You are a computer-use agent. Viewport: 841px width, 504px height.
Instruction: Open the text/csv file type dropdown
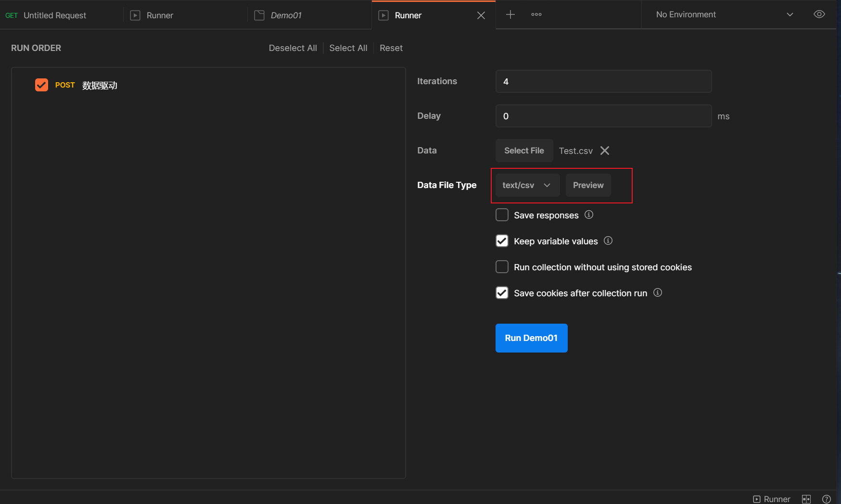point(527,185)
